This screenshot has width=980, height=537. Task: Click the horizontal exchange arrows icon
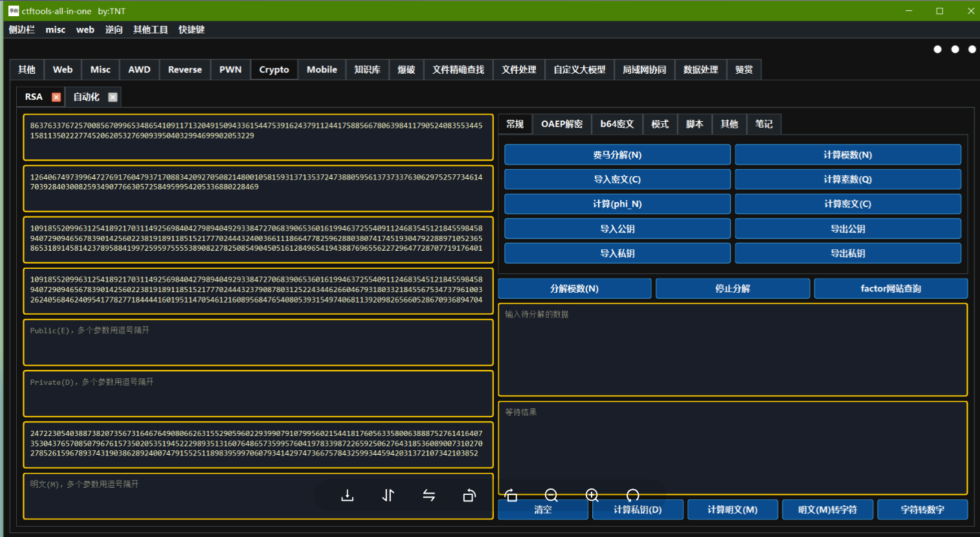429,496
